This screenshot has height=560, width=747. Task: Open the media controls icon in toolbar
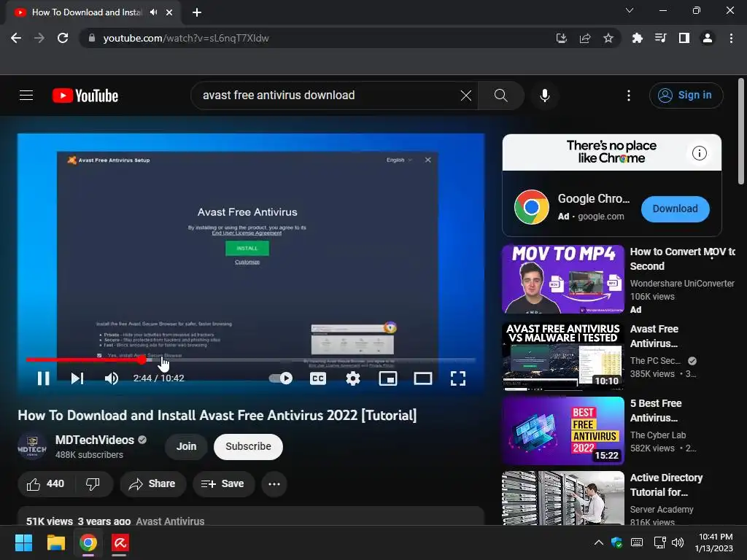click(660, 38)
